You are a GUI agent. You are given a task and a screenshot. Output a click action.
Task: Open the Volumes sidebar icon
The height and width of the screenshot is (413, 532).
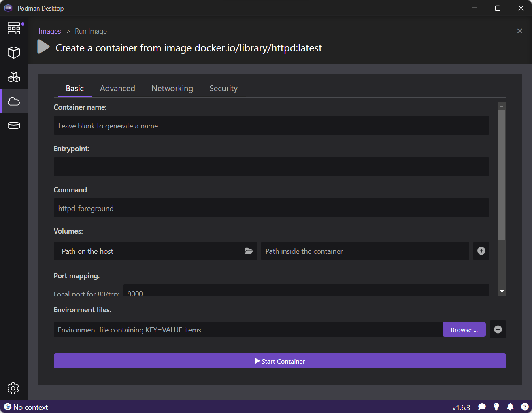click(14, 126)
